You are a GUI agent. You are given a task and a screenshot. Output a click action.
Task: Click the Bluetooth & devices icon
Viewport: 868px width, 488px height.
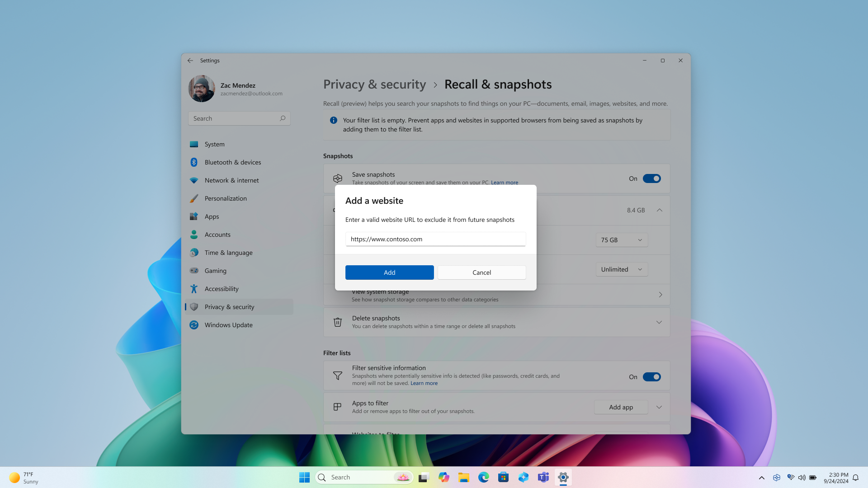[194, 162]
